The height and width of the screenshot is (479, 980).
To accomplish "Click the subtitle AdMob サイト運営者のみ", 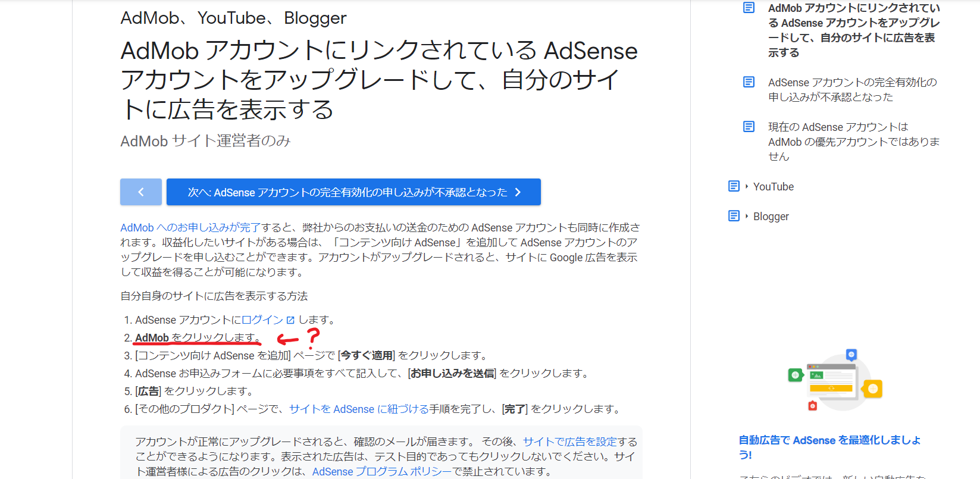I will [x=205, y=141].
